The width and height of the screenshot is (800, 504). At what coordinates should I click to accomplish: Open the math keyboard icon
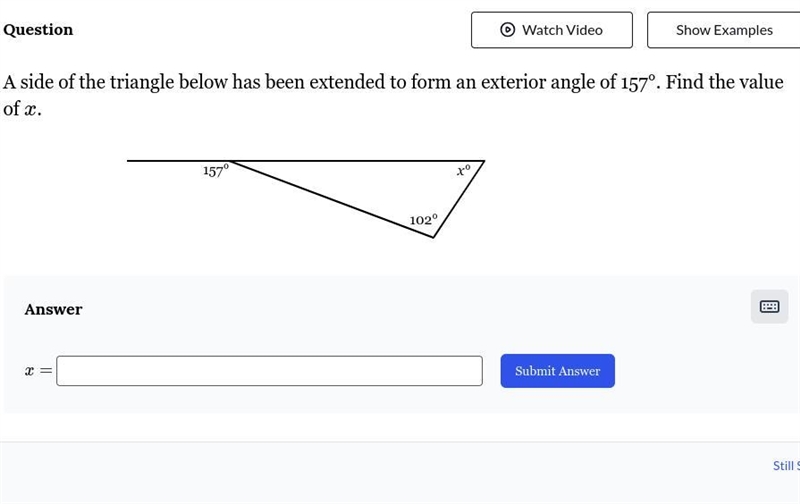point(769,306)
